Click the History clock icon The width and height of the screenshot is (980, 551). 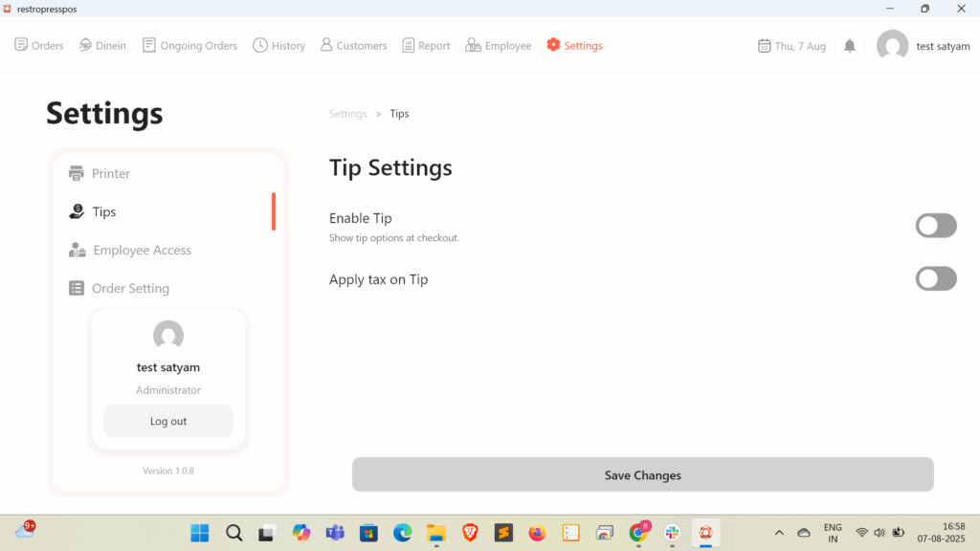point(260,45)
